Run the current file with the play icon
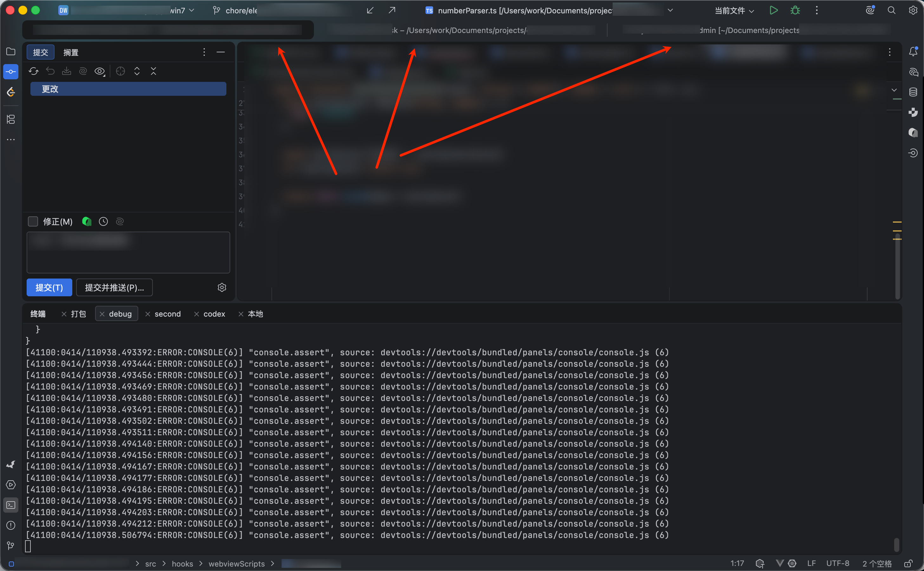This screenshot has height=571, width=924. [x=773, y=10]
